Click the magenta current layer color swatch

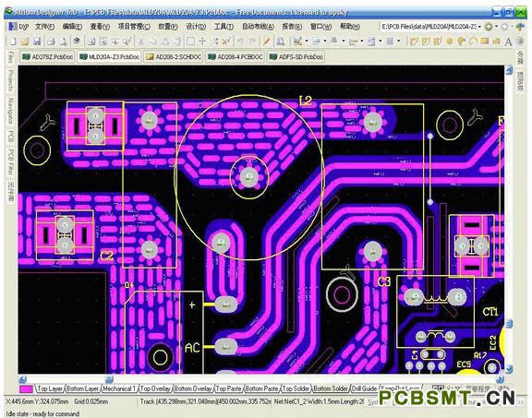[26, 388]
